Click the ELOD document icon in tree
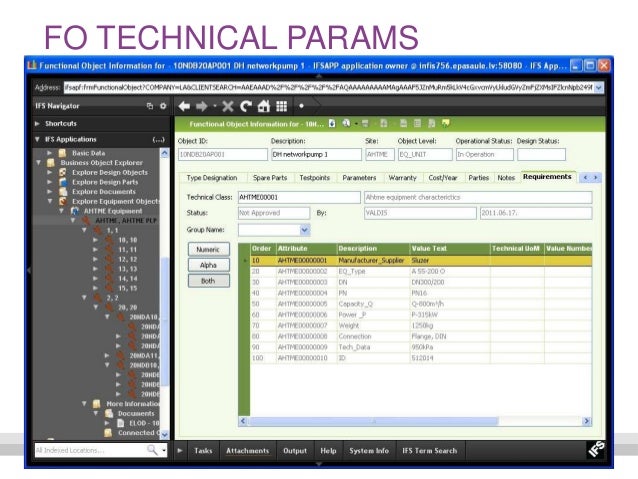The width and height of the screenshot is (638, 479). [121, 423]
